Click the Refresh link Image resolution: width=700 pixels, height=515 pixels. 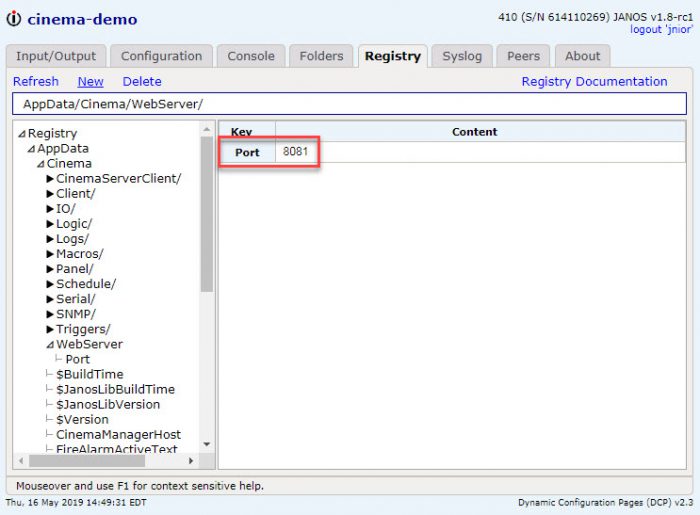pos(36,82)
